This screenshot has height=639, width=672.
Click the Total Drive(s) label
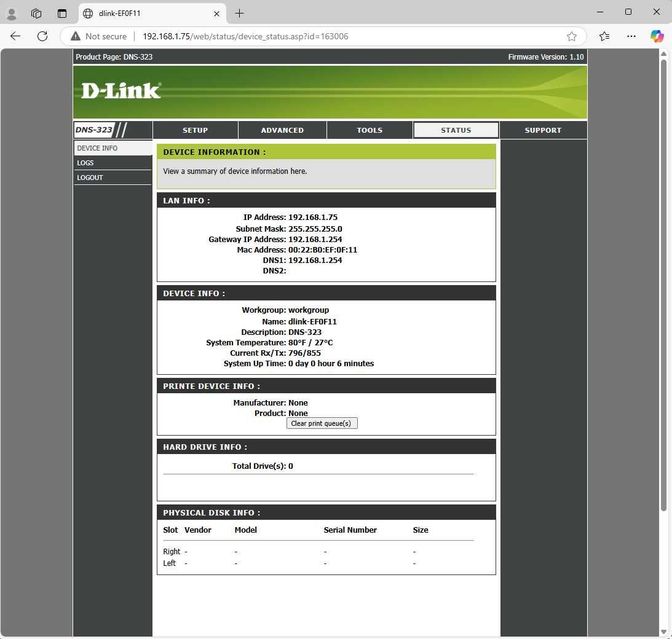[x=259, y=466]
